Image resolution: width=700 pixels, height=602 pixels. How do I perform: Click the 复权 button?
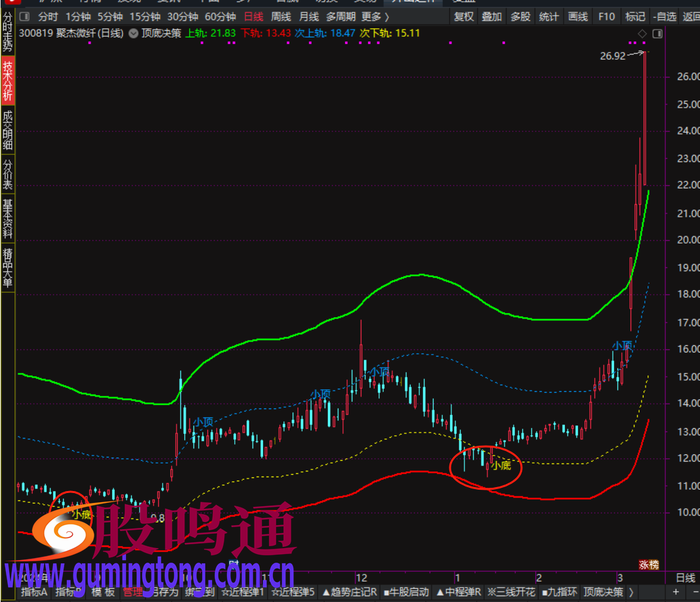(x=464, y=16)
